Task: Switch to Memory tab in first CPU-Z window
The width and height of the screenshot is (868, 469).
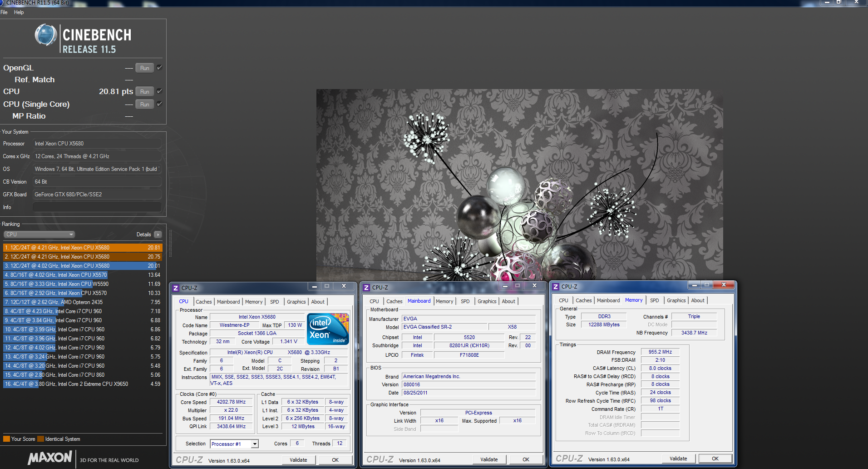Action: (254, 302)
